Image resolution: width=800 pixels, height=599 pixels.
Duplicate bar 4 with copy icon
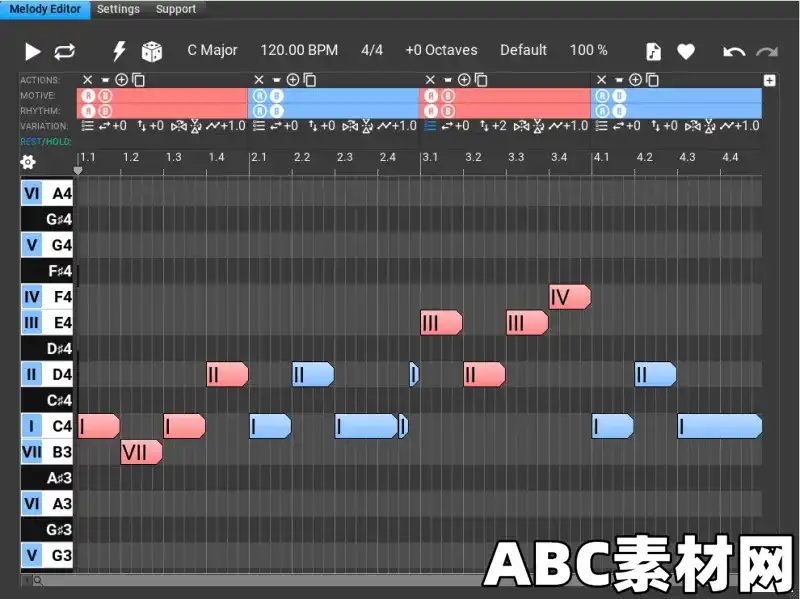click(x=653, y=80)
